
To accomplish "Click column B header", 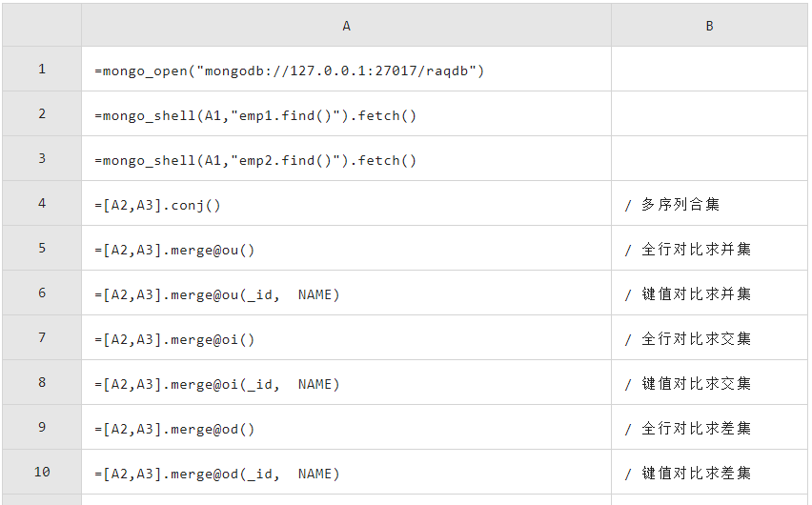I will (x=709, y=26).
